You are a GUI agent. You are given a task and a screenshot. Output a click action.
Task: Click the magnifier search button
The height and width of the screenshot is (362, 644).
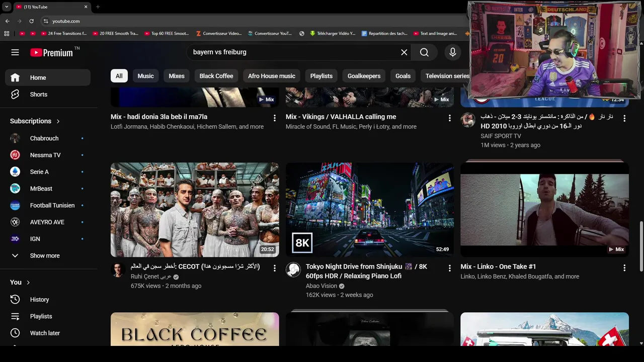pos(424,52)
